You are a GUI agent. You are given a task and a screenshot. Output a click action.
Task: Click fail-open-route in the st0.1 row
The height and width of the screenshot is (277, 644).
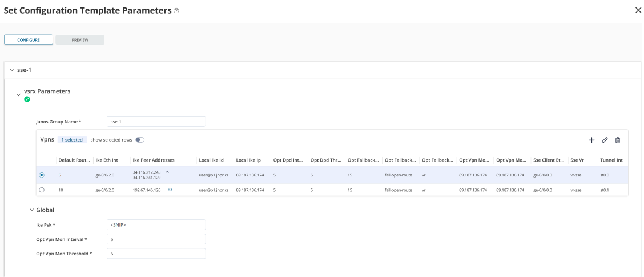click(x=399, y=190)
